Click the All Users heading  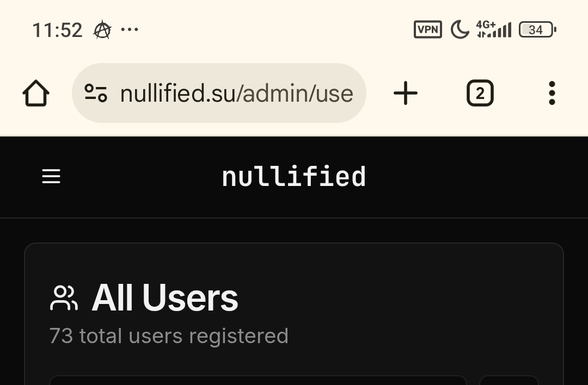pos(165,298)
